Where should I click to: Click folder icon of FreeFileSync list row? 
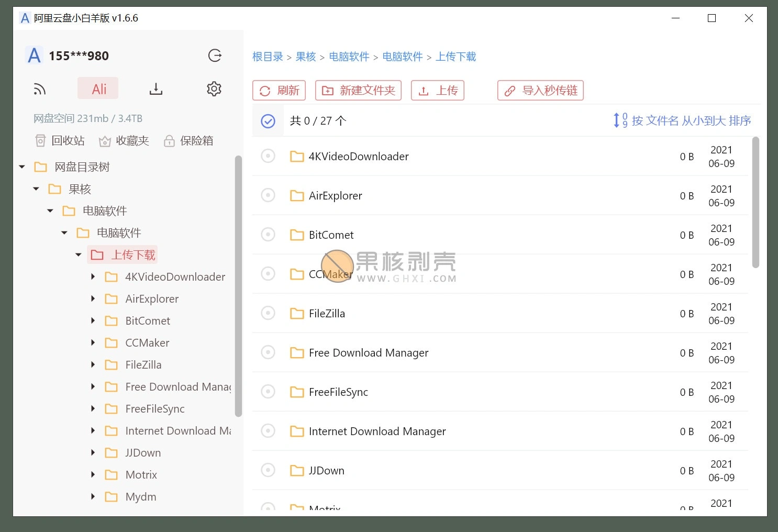pyautogui.click(x=297, y=392)
